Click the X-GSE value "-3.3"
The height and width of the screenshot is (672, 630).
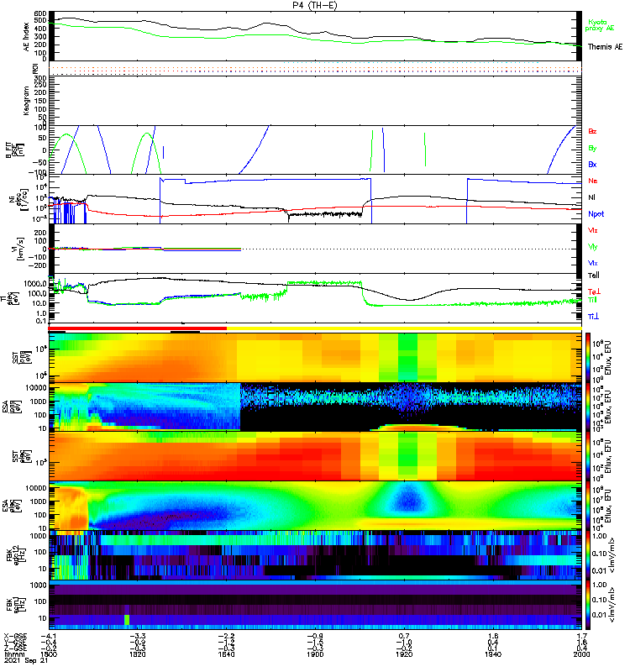pos(138,636)
